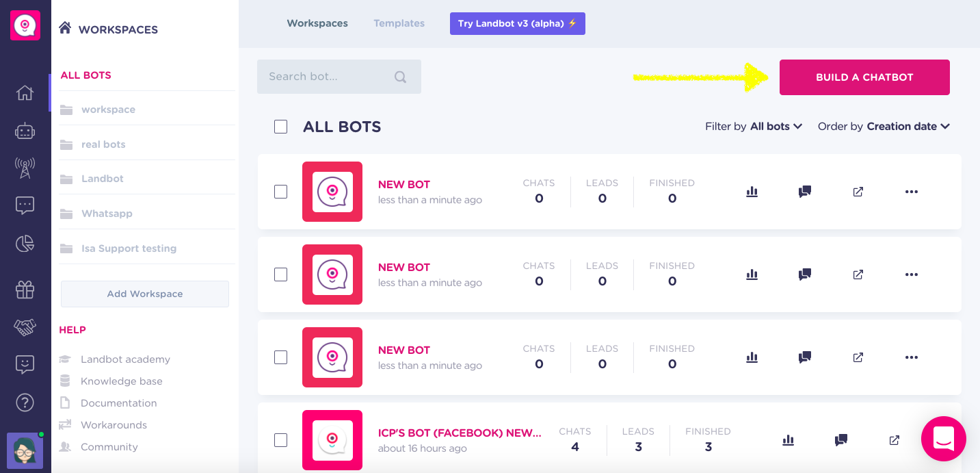Click the second NEW BOT title

point(404,268)
